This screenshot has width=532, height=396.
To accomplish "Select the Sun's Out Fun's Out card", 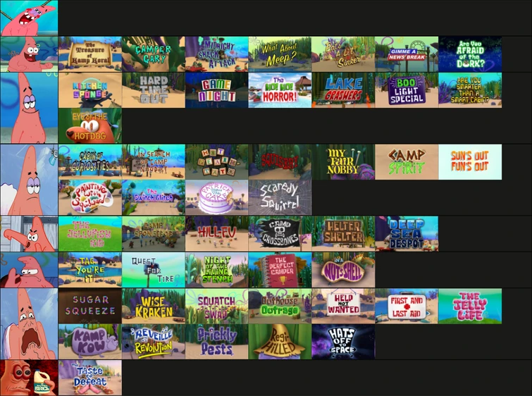I will tap(470, 162).
